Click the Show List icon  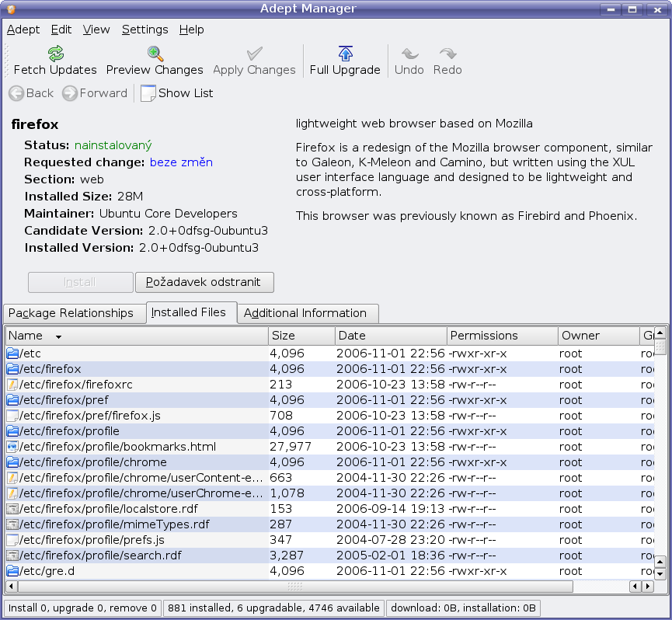[148, 93]
